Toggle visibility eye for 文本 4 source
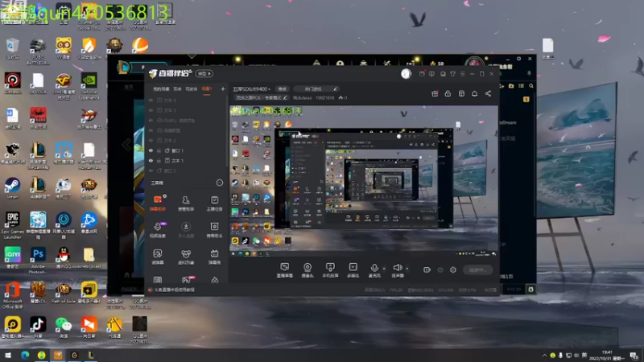Screen dimensions: 644x362 click(151, 100)
